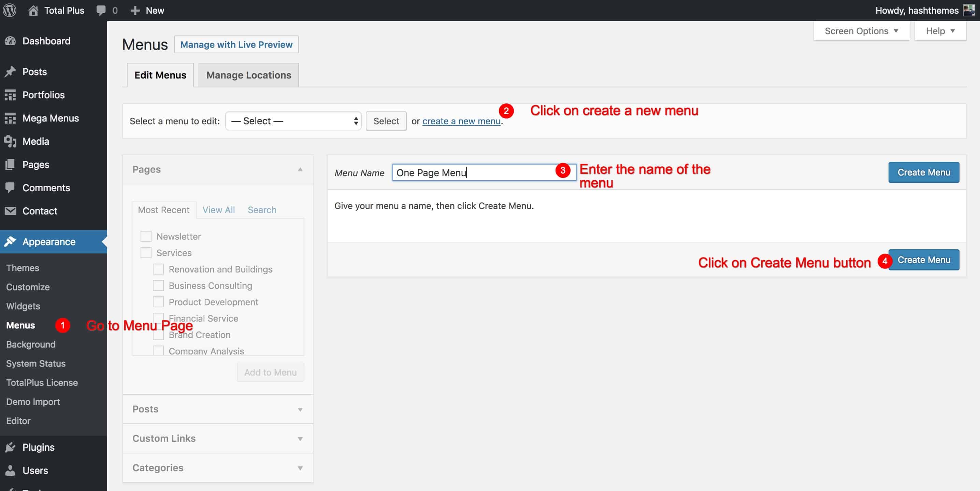Open Widgets submenu item
This screenshot has width=980, height=491.
(x=23, y=306)
